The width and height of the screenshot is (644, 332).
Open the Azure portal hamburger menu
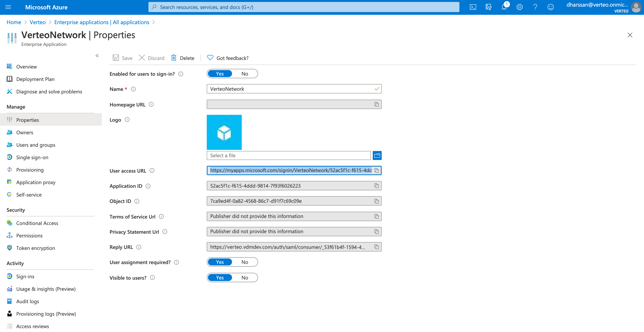click(8, 7)
